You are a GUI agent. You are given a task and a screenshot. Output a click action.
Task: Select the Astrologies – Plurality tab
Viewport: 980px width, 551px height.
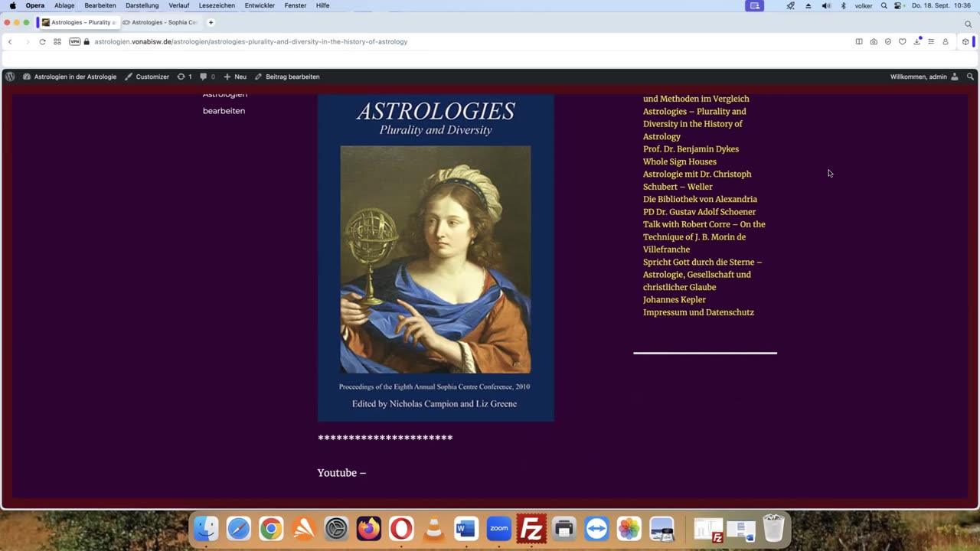pos(78,22)
